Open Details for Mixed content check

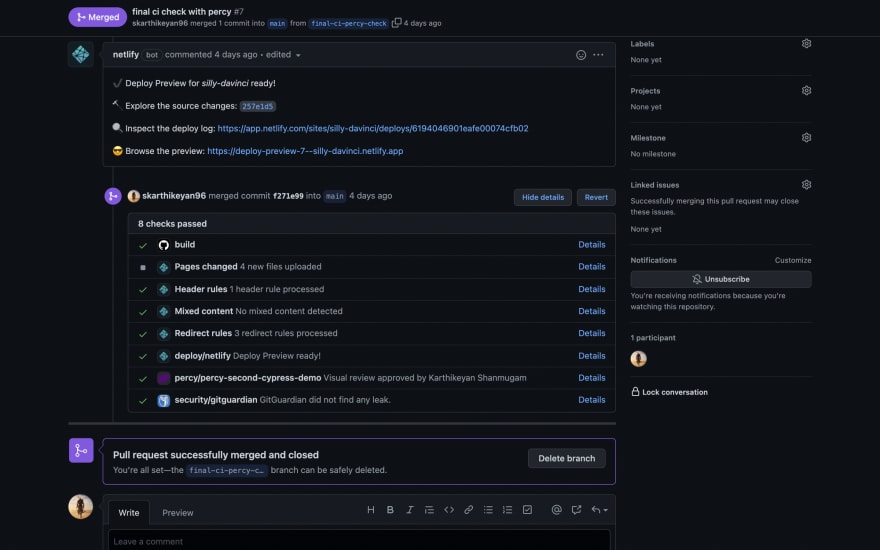point(592,311)
